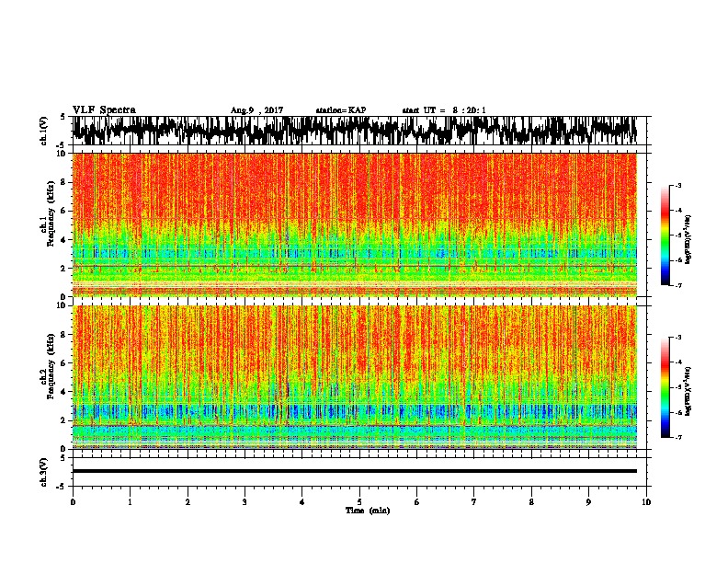Screen dimensions: 728x563
Task: Click time axis tick label "6"
Action: (x=417, y=502)
